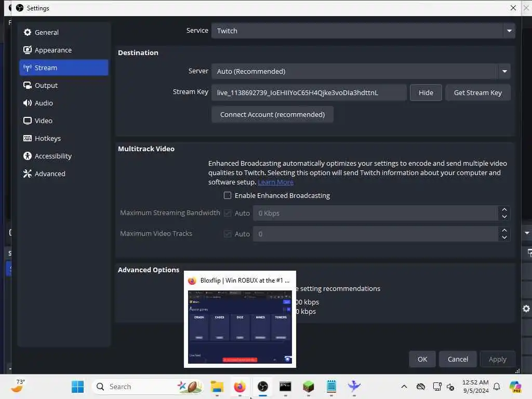
Task: Click the network display tray icon
Action: click(437, 387)
